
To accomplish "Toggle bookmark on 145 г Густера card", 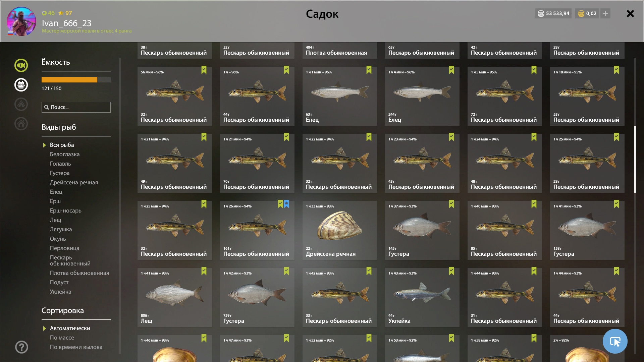I will point(451,204).
